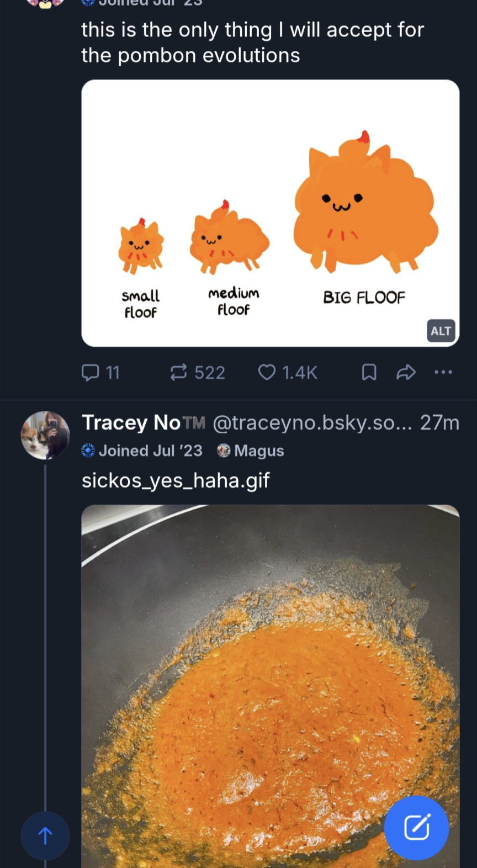Click the Magus badge label

258,451
